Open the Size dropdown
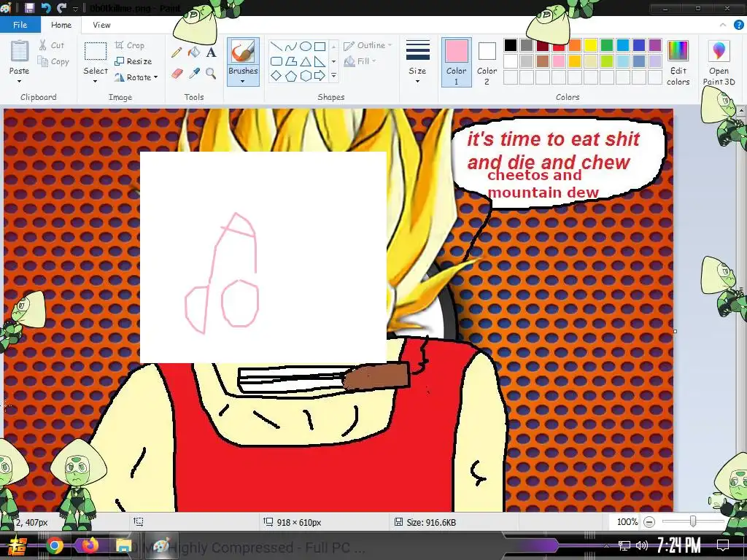The width and height of the screenshot is (747, 560). [x=418, y=63]
